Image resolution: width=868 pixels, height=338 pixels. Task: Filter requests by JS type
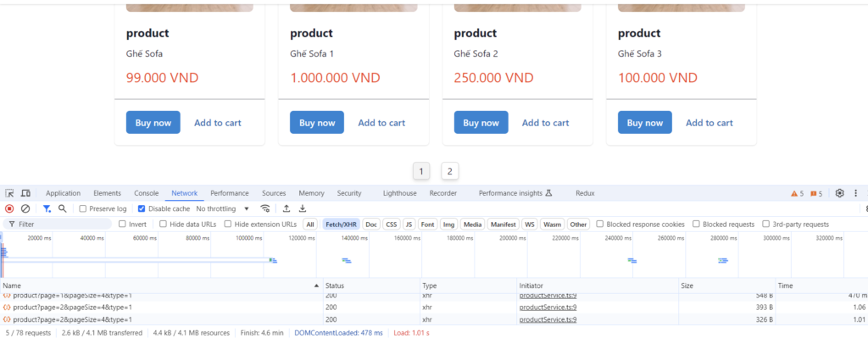click(409, 224)
